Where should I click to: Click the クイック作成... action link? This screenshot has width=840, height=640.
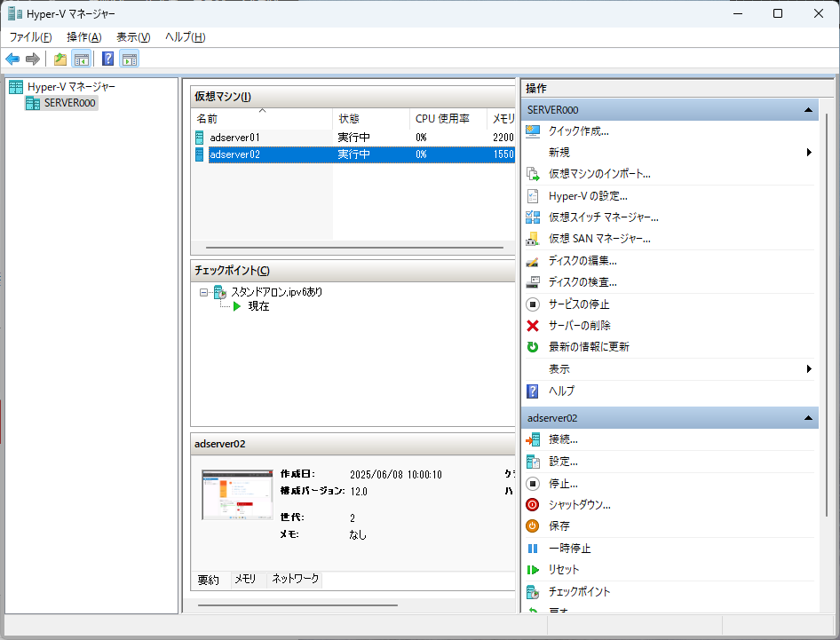pos(579,131)
